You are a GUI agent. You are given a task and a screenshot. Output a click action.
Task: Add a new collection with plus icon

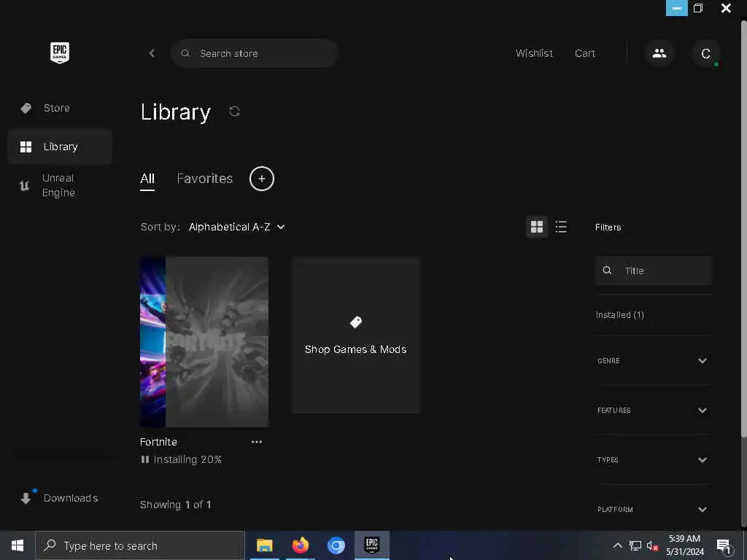pyautogui.click(x=262, y=179)
